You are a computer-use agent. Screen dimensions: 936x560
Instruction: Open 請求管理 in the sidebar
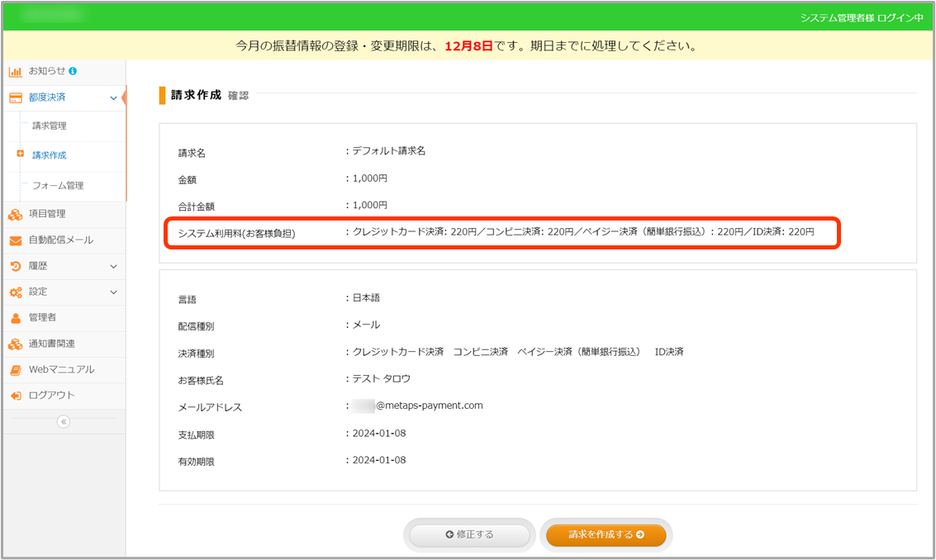[x=50, y=126]
